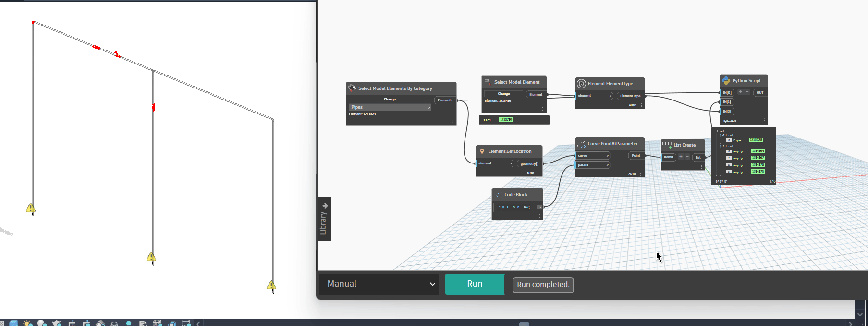Click the green element ID 1214173
This screenshot has height=326, width=868.
tap(758, 172)
